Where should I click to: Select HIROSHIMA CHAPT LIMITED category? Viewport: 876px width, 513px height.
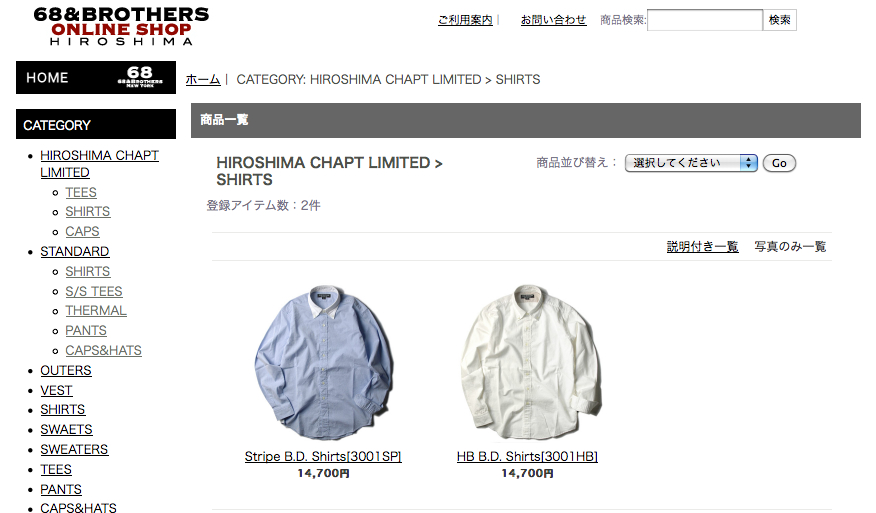(x=99, y=164)
